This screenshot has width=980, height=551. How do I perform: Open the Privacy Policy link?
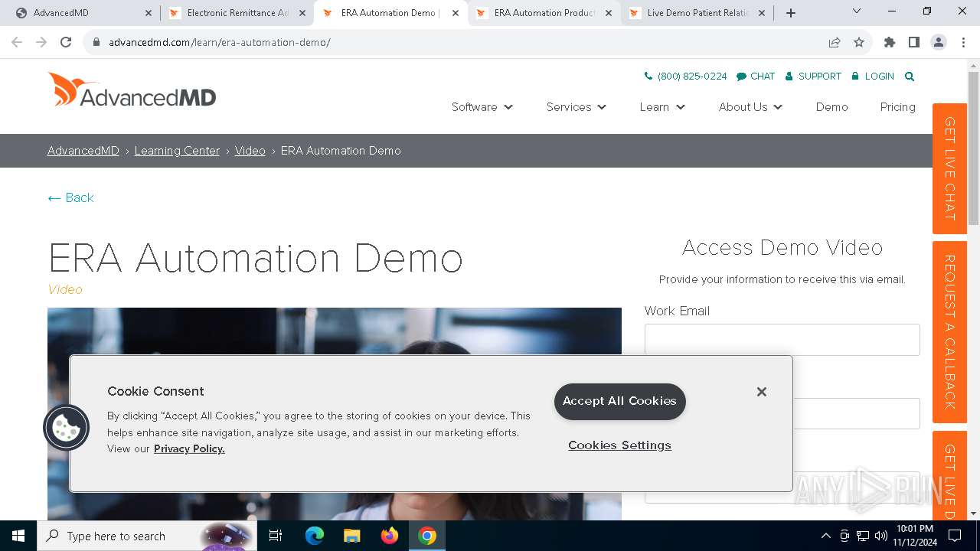coord(189,448)
